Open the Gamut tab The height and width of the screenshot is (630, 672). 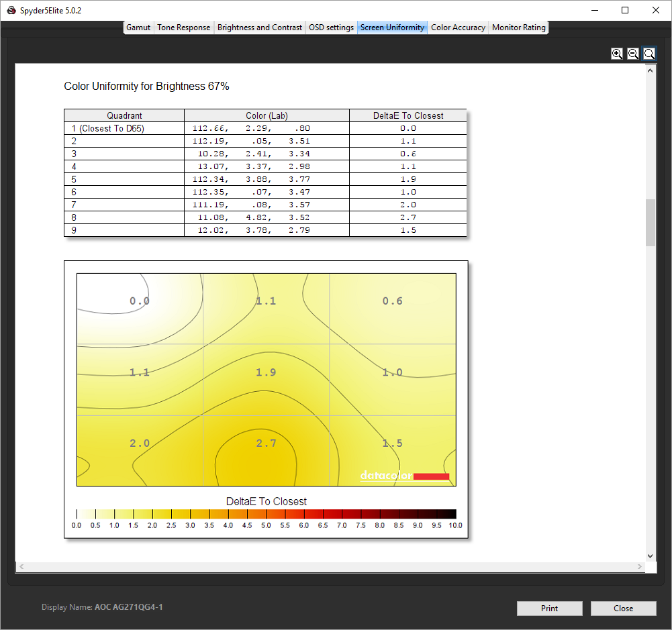tap(138, 28)
